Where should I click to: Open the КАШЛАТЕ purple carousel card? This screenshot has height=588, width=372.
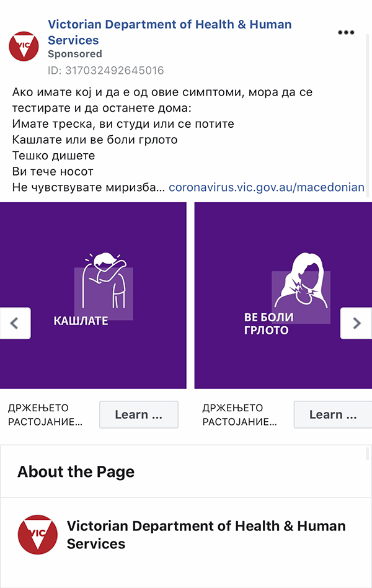(93, 295)
